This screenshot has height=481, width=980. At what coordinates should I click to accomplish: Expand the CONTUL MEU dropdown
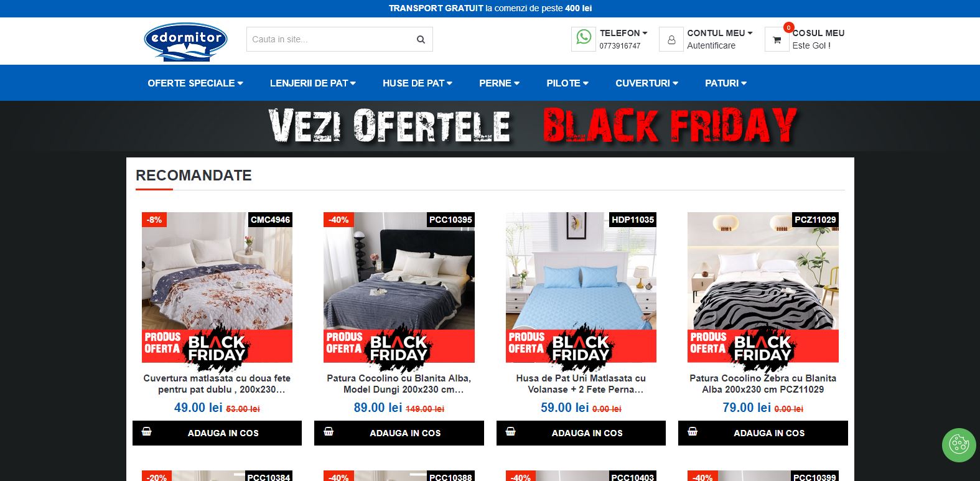[720, 33]
